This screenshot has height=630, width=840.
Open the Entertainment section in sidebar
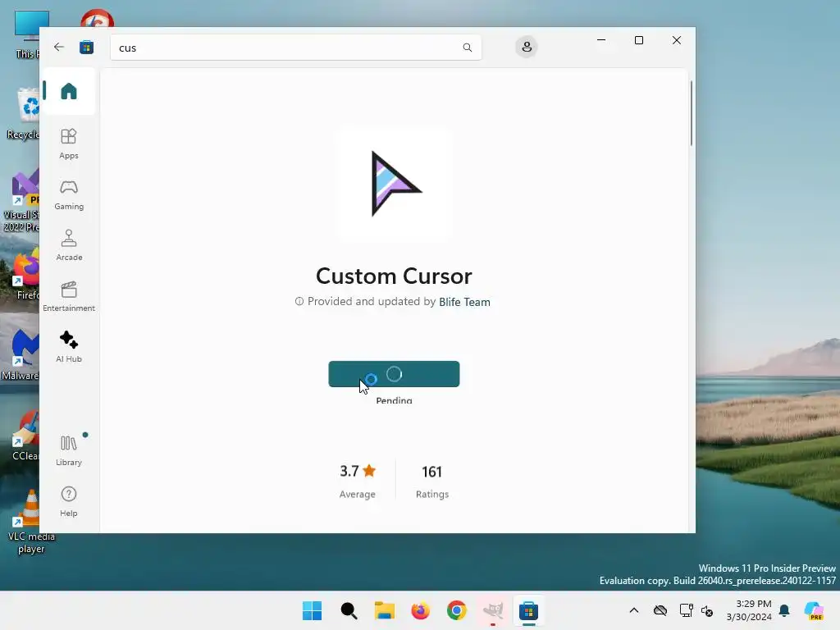click(69, 296)
